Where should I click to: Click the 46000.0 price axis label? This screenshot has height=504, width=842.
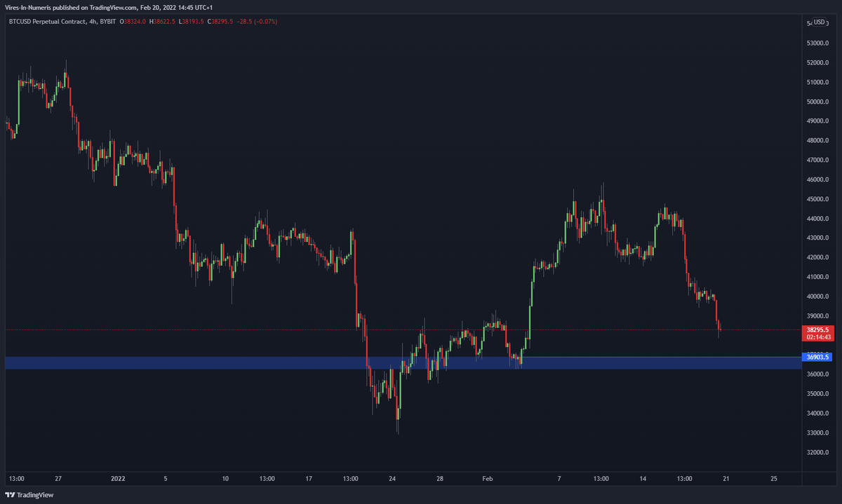pyautogui.click(x=817, y=180)
